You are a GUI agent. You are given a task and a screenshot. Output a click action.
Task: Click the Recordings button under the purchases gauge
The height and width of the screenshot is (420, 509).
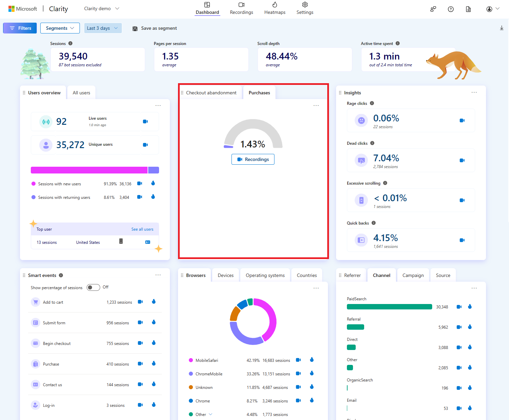(253, 159)
